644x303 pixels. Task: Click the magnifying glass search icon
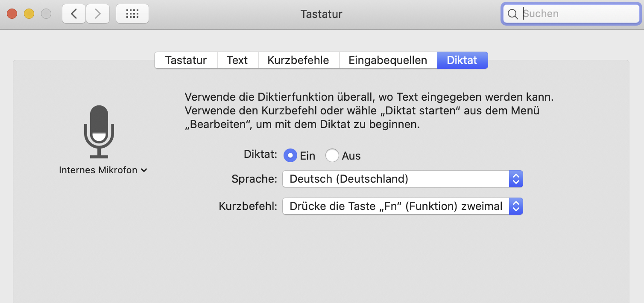tap(513, 14)
